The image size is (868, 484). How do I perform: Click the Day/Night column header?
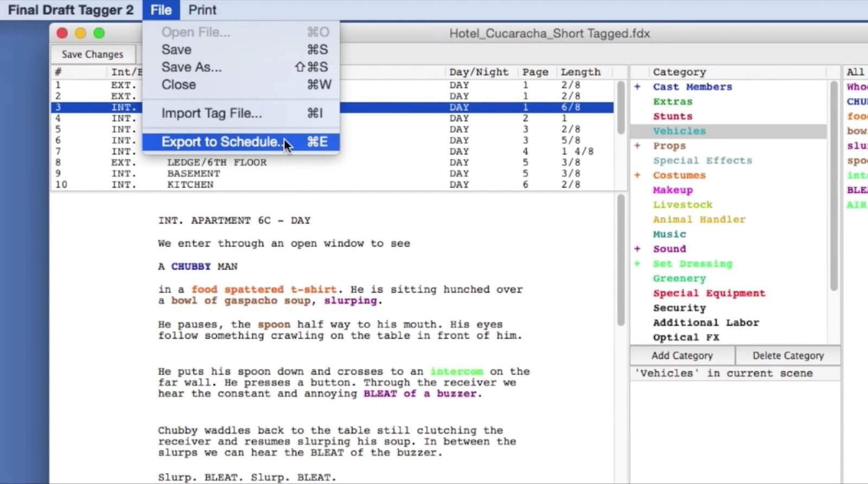point(478,72)
